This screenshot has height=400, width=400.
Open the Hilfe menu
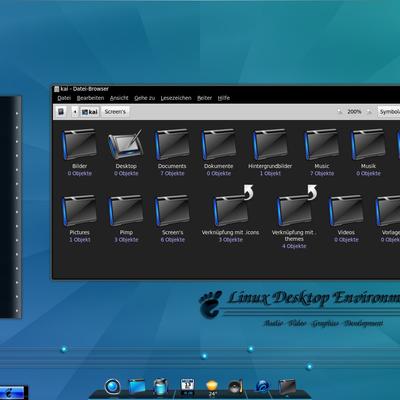coord(224,98)
